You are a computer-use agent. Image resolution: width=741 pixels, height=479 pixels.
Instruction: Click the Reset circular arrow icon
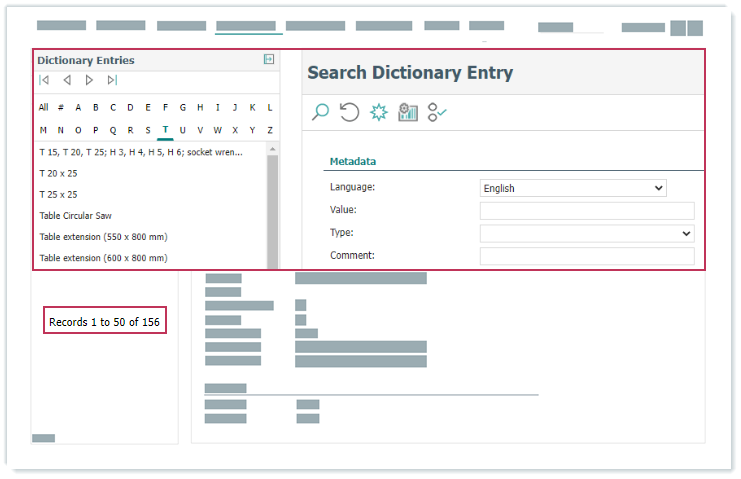349,112
